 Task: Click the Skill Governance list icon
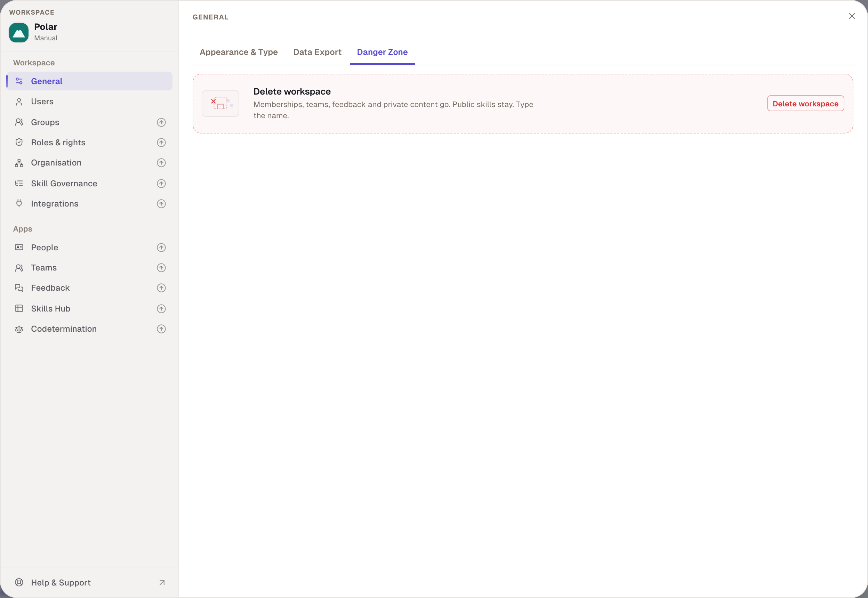pyautogui.click(x=19, y=183)
